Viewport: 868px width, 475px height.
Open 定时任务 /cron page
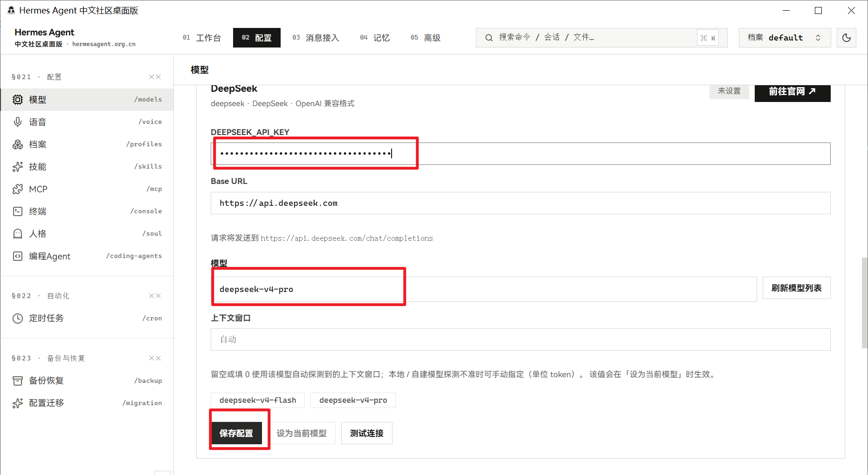click(87, 319)
